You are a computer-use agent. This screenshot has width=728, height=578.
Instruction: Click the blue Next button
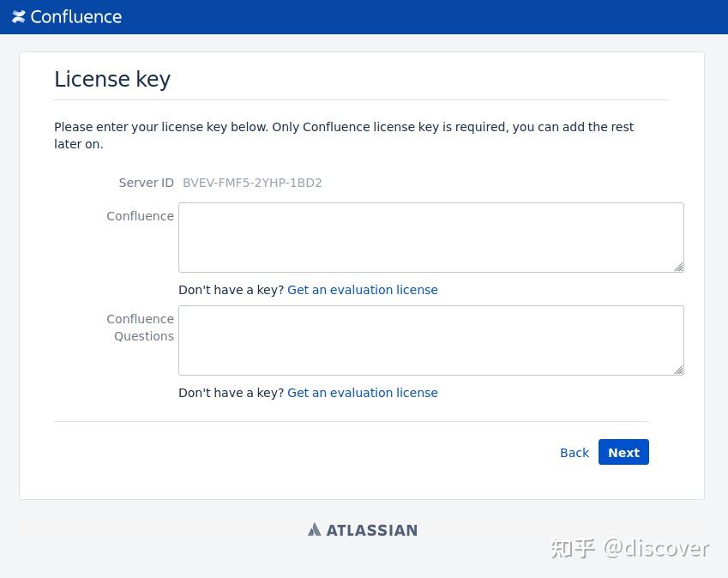click(623, 452)
